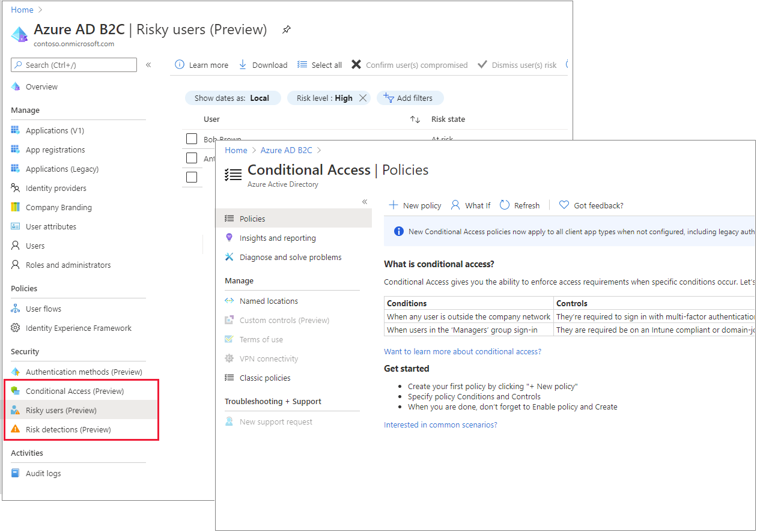Click the Classic policies list icon
757x532 pixels.
point(229,378)
